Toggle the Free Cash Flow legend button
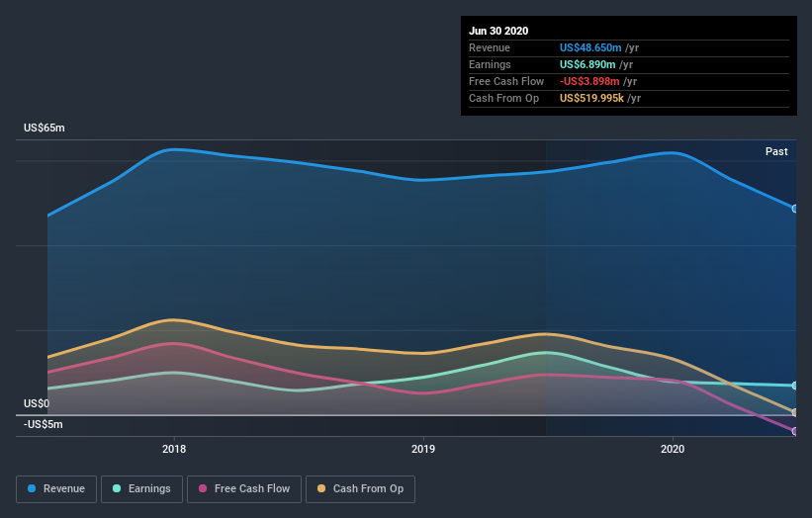 [x=244, y=489]
